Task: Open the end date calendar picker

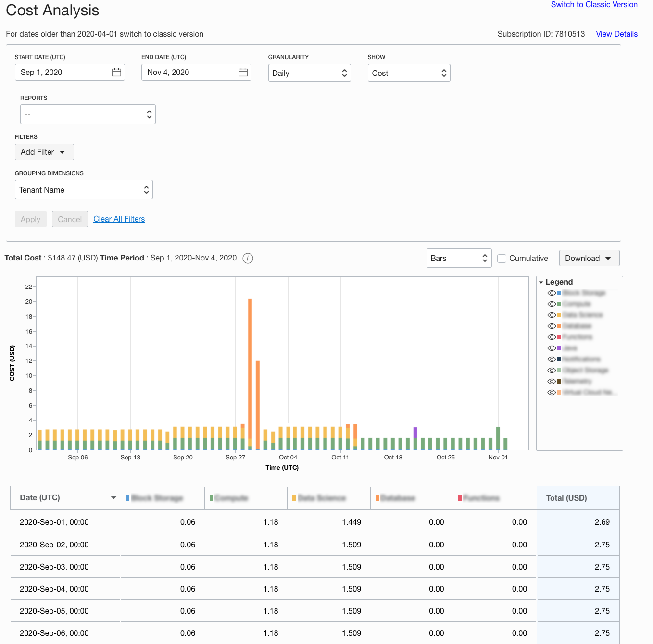Action: tap(243, 72)
